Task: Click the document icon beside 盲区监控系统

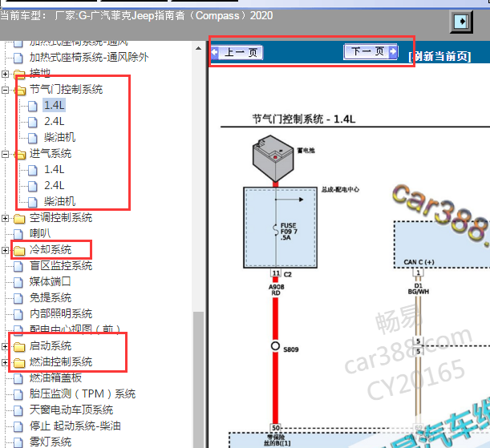Action: [18, 266]
